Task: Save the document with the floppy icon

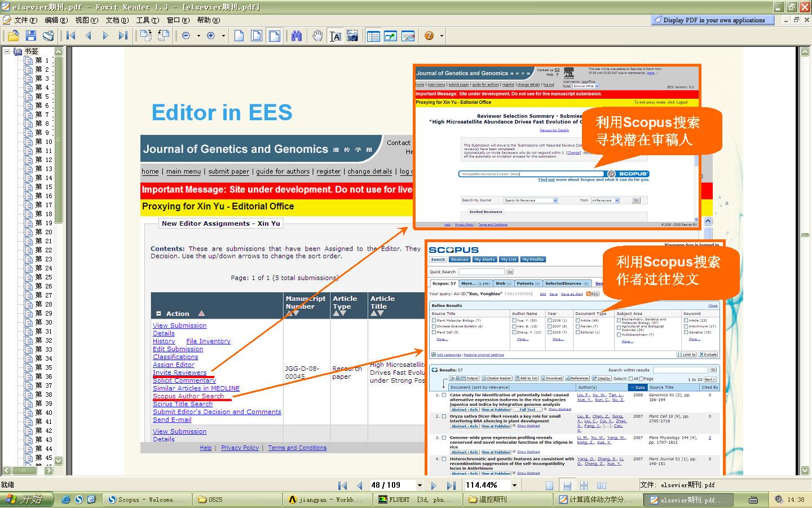Action: (31, 36)
